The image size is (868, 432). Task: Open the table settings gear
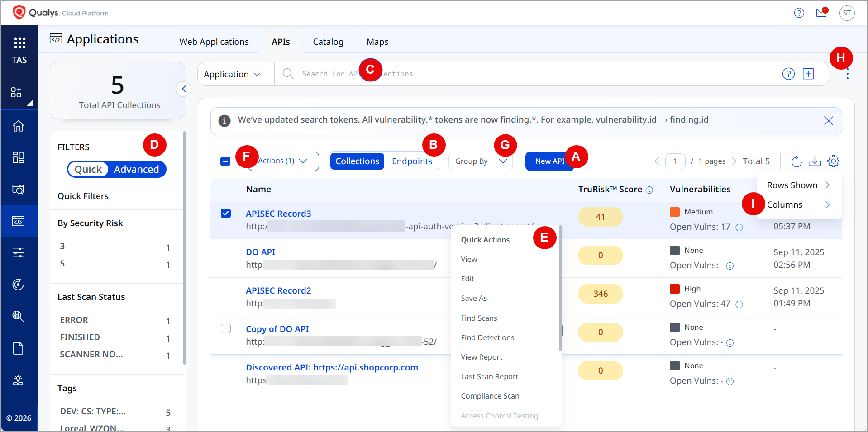tap(833, 161)
